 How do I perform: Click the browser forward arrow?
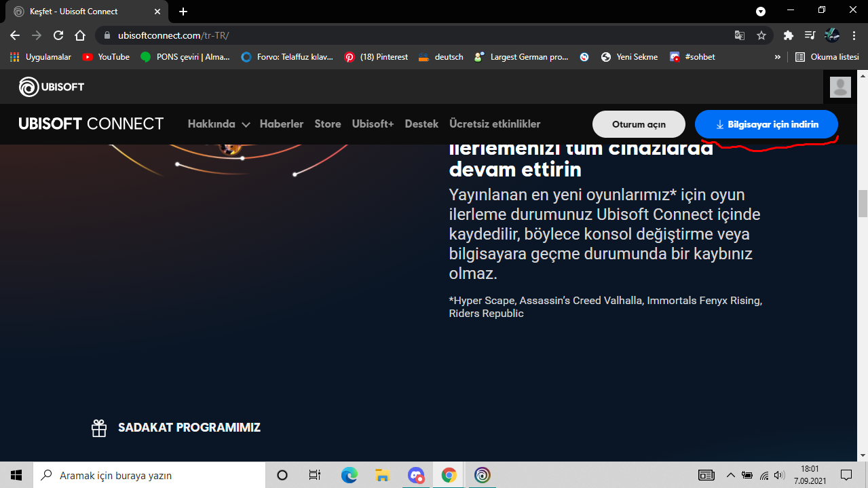click(x=37, y=35)
